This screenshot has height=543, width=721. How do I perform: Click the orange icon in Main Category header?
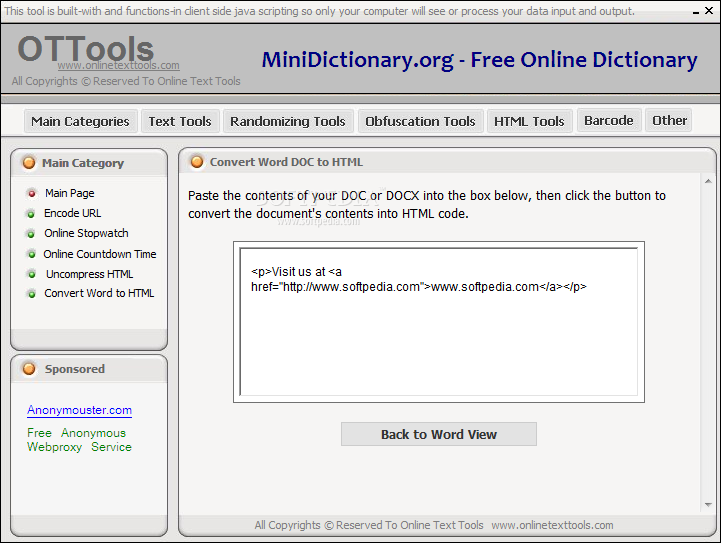coord(29,163)
